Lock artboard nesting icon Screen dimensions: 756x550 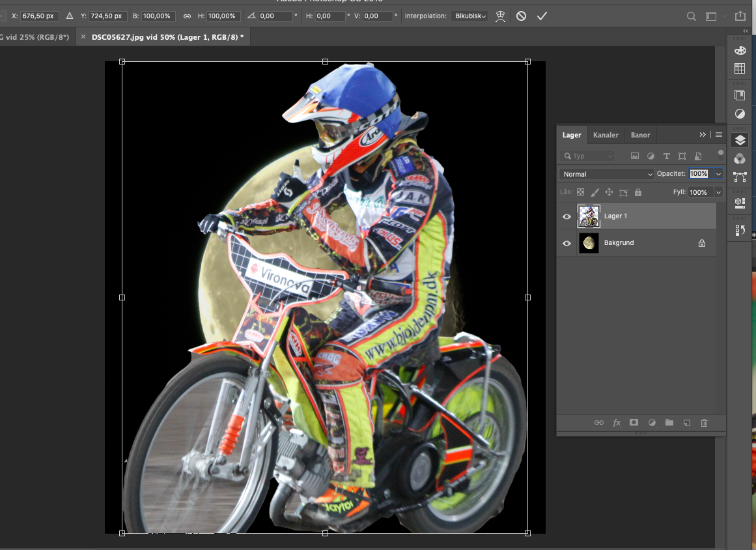point(623,192)
